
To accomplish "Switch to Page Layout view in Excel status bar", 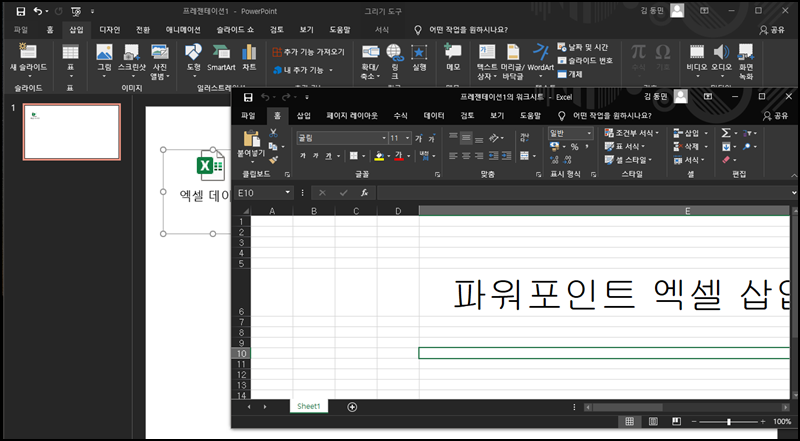I will tap(653, 422).
